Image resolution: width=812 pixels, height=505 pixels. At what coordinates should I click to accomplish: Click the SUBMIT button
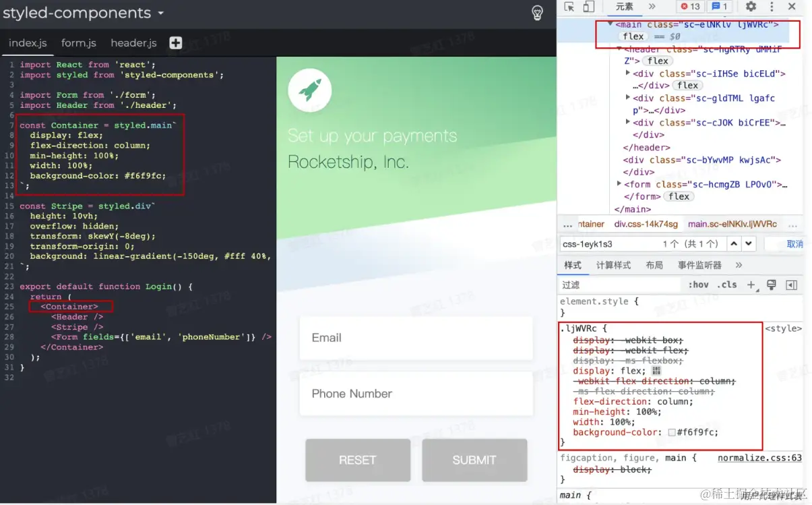click(x=474, y=460)
